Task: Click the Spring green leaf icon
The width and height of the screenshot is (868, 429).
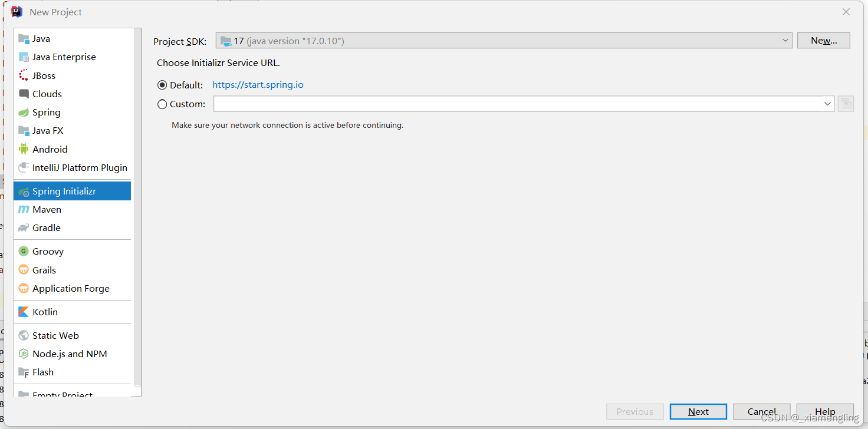Action: coord(24,113)
